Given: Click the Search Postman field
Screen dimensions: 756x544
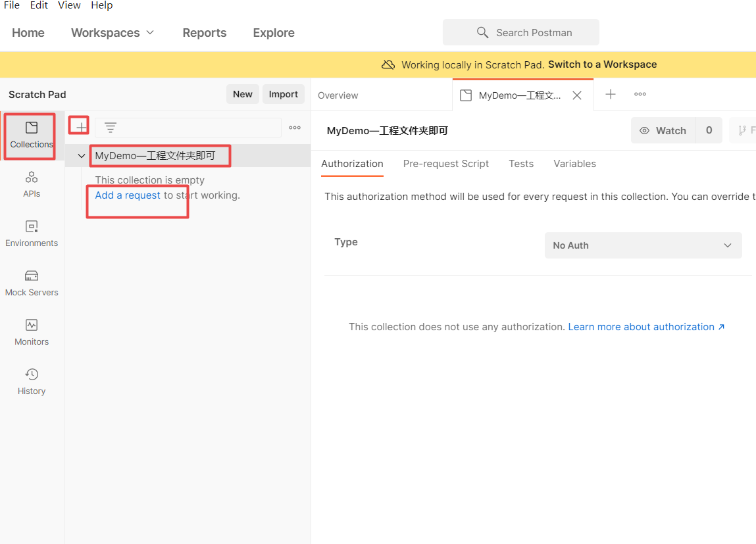Looking at the screenshot, I should [x=520, y=32].
